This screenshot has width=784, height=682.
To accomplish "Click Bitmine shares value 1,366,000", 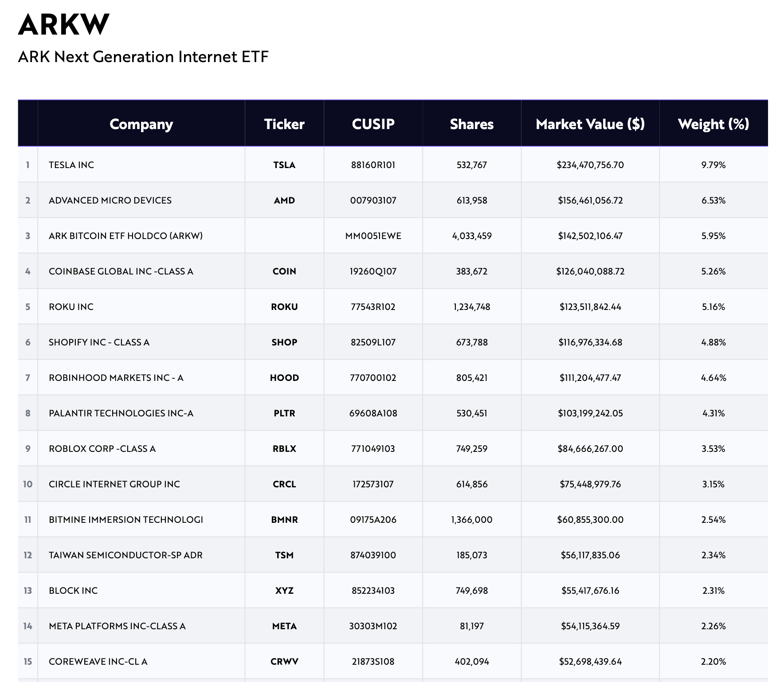I will click(x=471, y=520).
